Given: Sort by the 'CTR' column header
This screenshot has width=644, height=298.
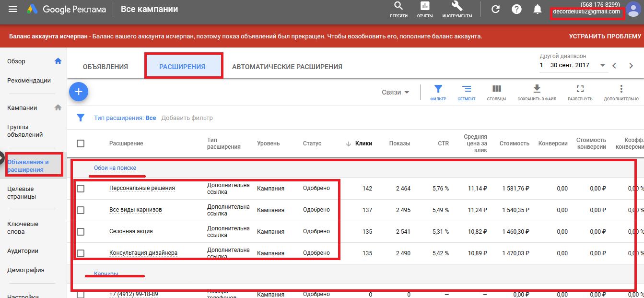Looking at the screenshot, I should (x=444, y=143).
